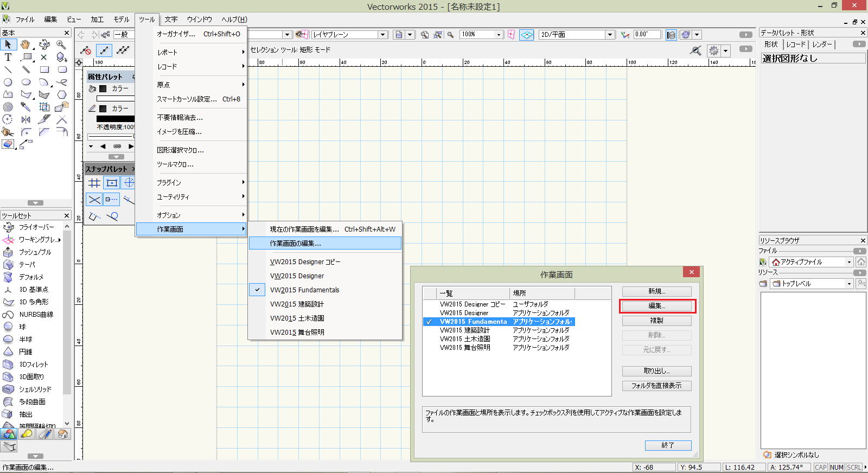This screenshot has width=868, height=473.
Task: Click the 編集... button in 作業画面 dialog
Action: pyautogui.click(x=656, y=306)
